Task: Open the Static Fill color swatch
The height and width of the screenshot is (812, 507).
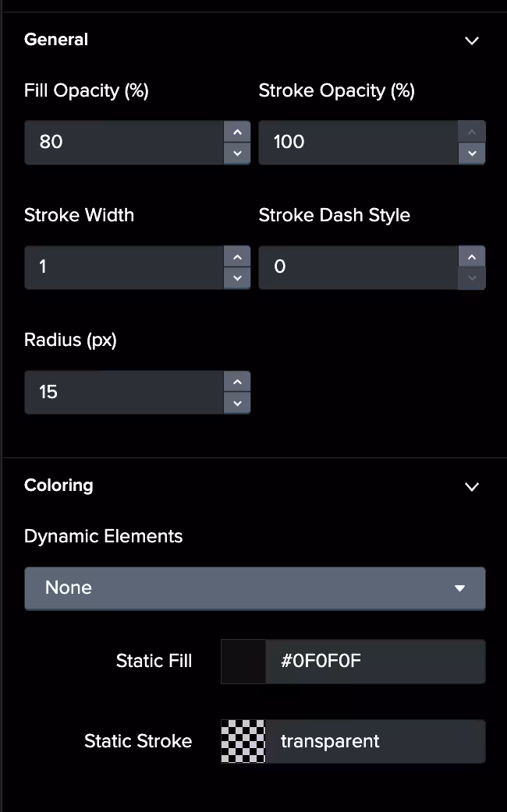Action: 243,662
